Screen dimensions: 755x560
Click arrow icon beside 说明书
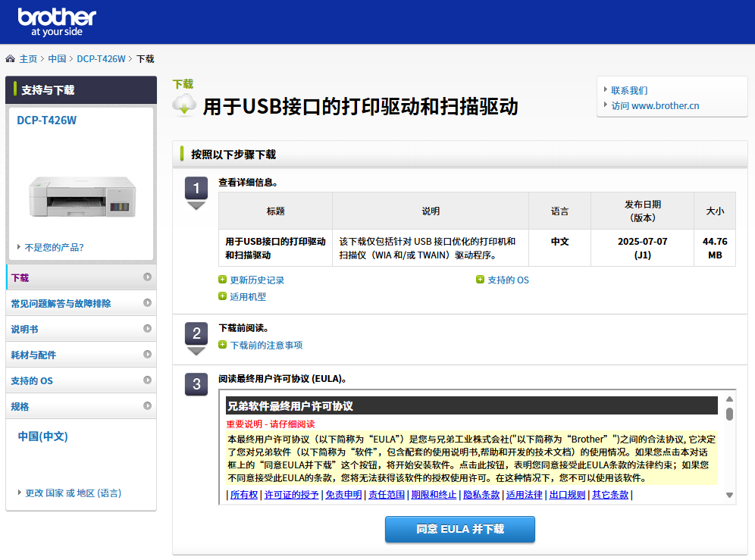pos(147,328)
